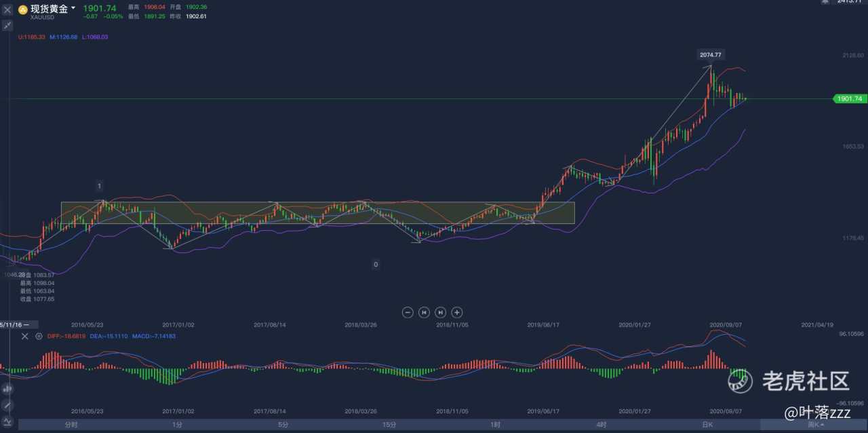868x433 pixels.
Task: Switch to the 5分 timeframe tab
Action: (x=283, y=425)
